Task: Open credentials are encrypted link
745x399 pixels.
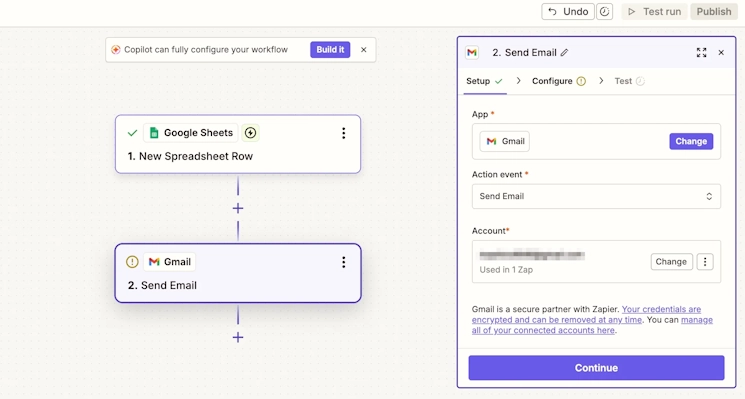Action: (x=586, y=314)
